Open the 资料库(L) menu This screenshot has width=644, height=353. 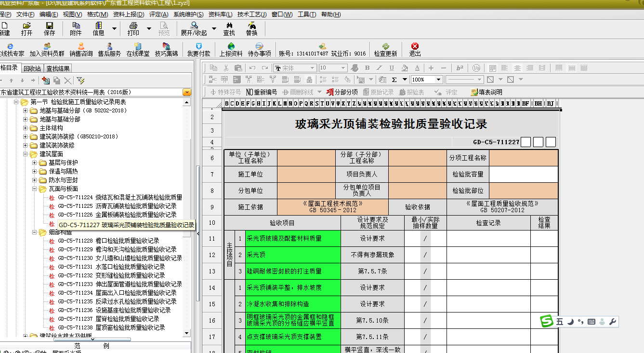point(220,14)
